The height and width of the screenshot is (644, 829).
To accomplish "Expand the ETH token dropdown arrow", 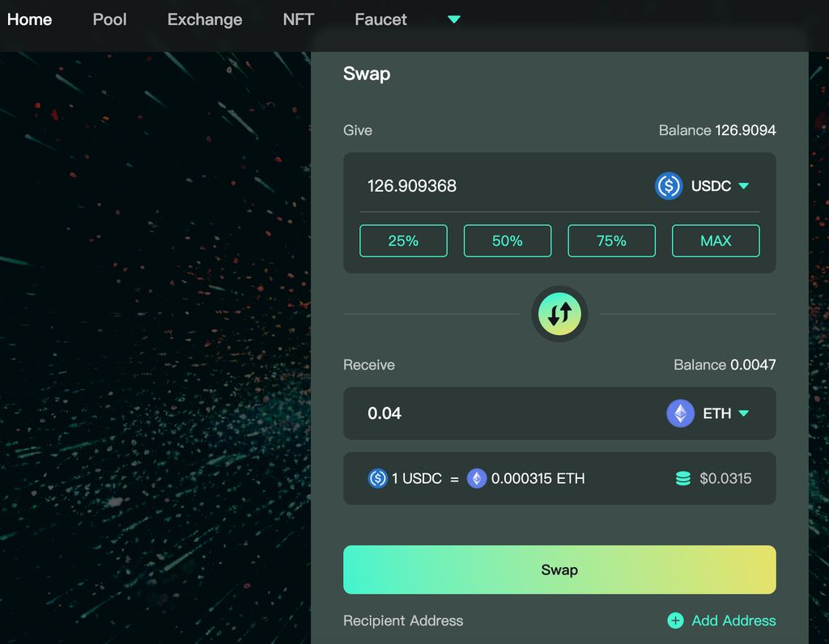I will pos(744,413).
